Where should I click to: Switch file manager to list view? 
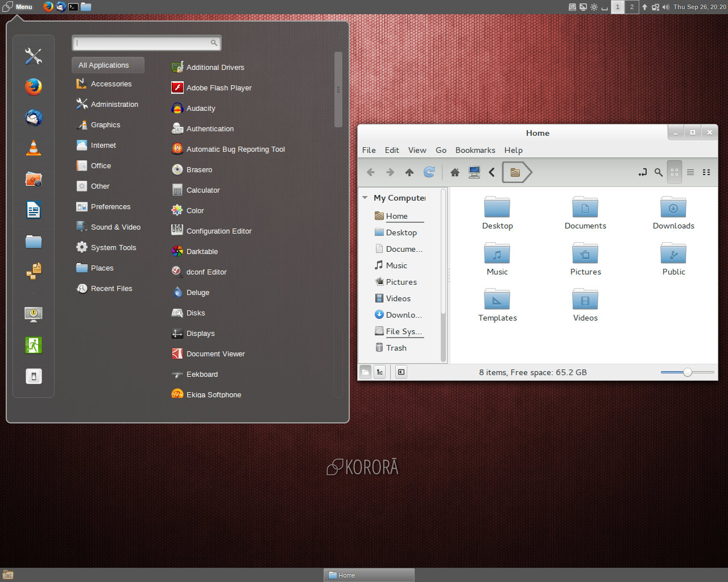pos(690,172)
